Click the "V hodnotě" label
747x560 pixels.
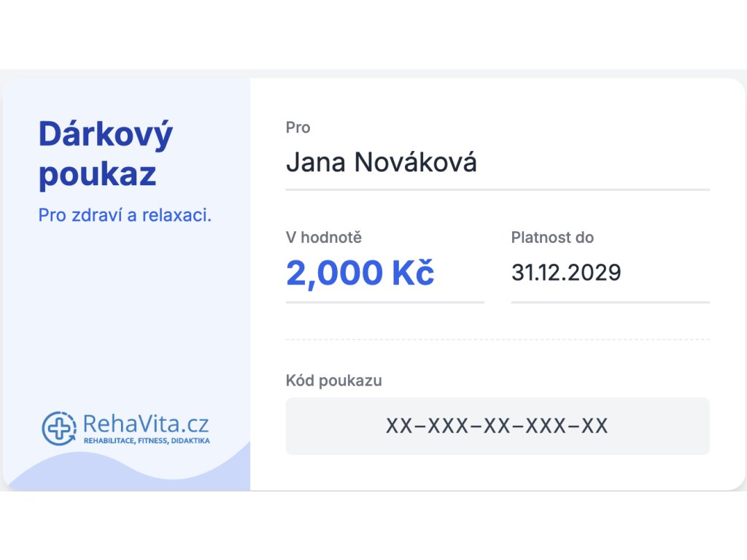pos(323,237)
